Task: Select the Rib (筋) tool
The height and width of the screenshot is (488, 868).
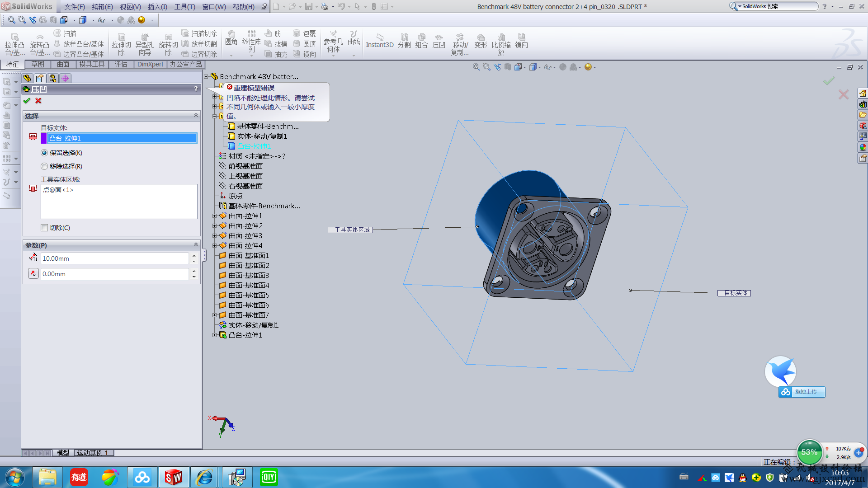Action: pos(273,33)
